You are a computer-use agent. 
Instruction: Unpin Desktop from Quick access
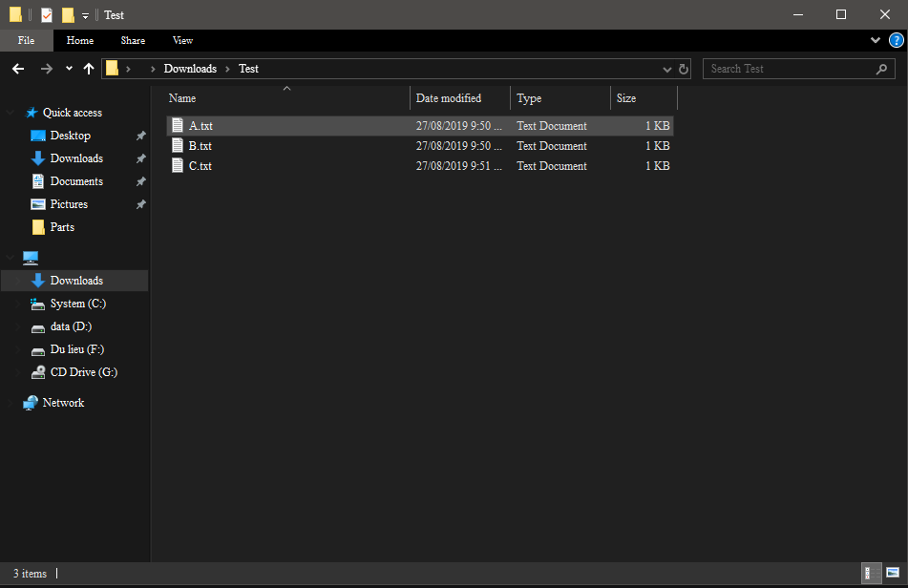point(140,136)
